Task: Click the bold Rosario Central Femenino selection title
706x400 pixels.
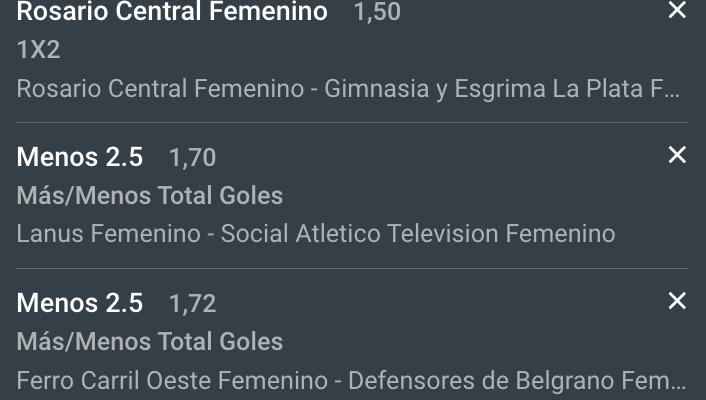Action: pos(172,12)
